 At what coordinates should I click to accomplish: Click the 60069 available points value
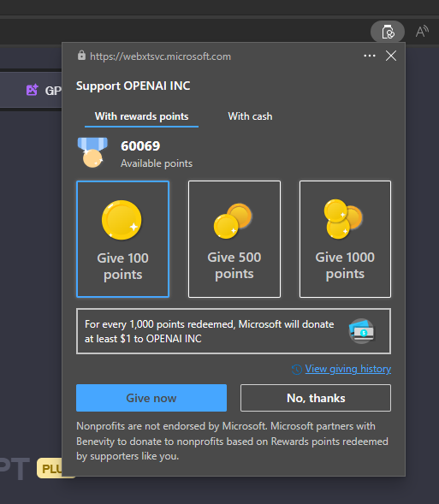pyautogui.click(x=140, y=146)
